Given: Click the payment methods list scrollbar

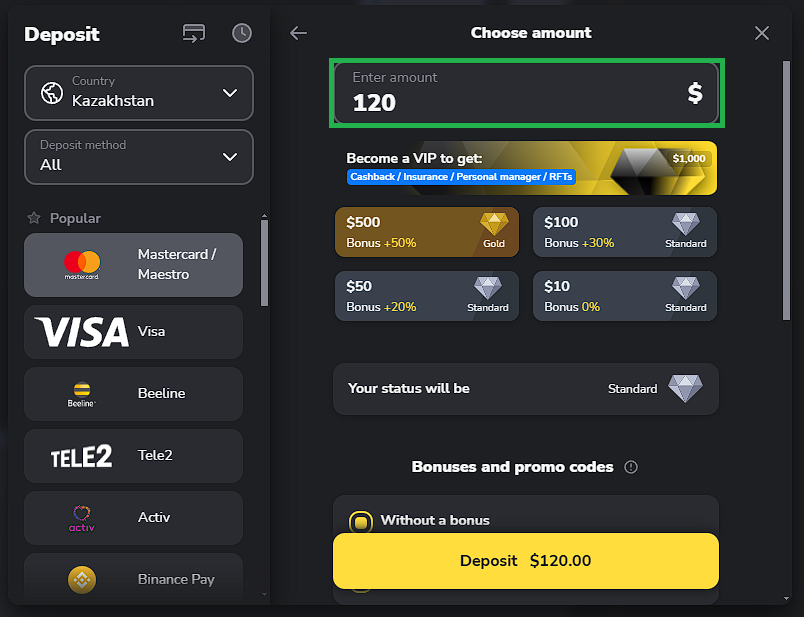Looking at the screenshot, I should pyautogui.click(x=264, y=260).
